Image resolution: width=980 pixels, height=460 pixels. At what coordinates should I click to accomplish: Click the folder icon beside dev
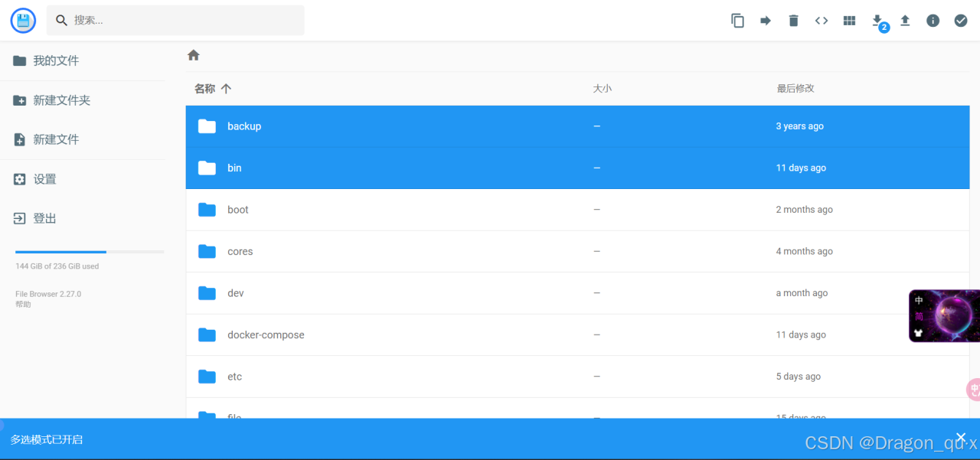coord(207,293)
